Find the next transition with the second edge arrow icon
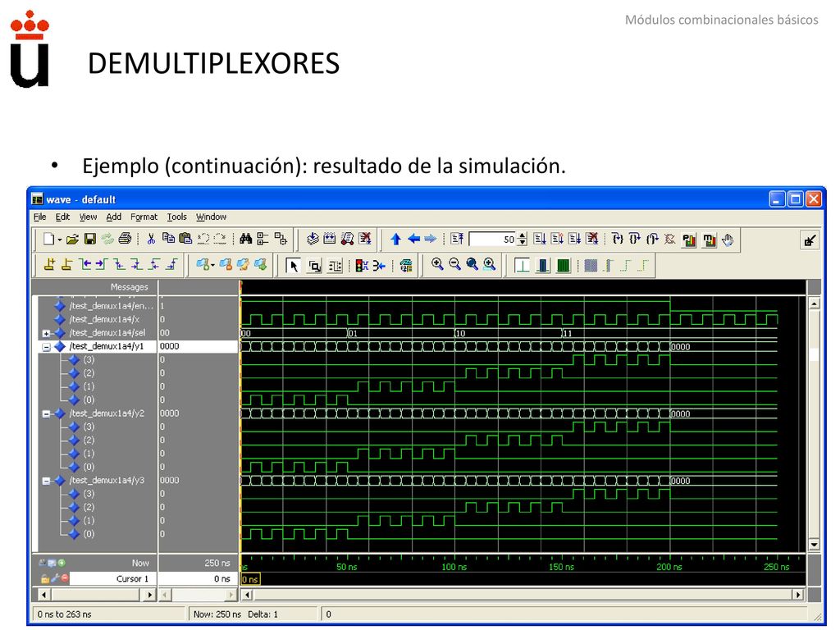The height and width of the screenshot is (630, 840). pyautogui.click(x=102, y=265)
